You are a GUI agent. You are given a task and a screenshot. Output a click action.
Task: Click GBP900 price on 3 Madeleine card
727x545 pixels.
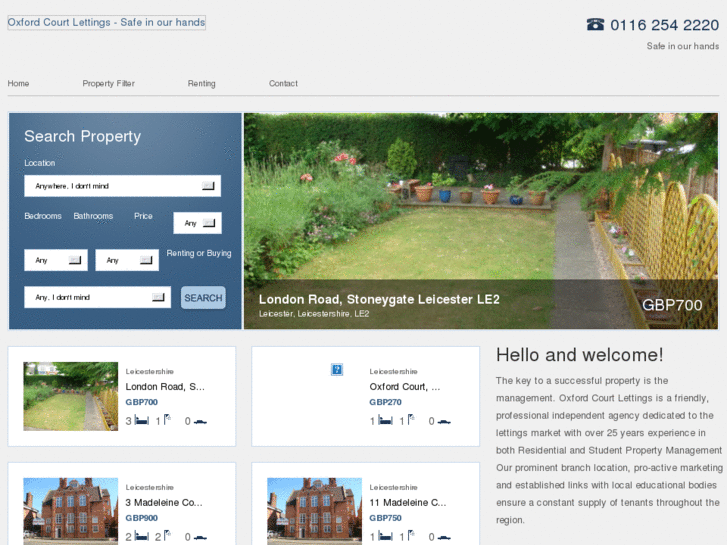pyautogui.click(x=141, y=518)
